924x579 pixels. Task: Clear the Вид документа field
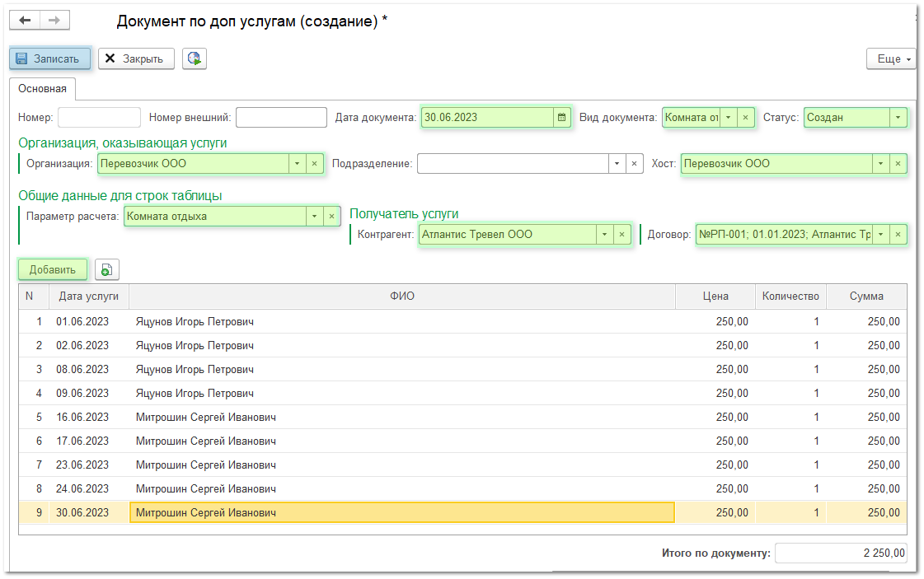[x=745, y=118]
